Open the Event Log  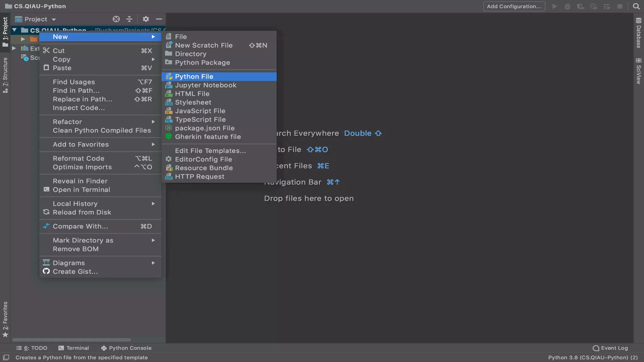pyautogui.click(x=610, y=348)
